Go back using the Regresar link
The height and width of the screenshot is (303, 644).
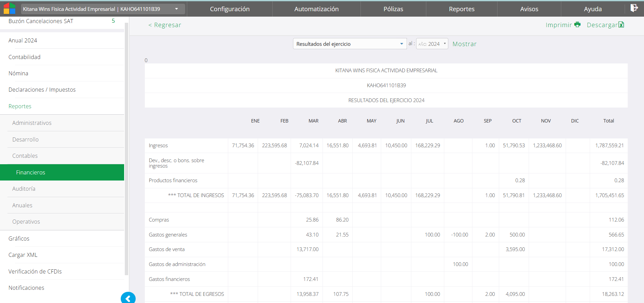165,25
